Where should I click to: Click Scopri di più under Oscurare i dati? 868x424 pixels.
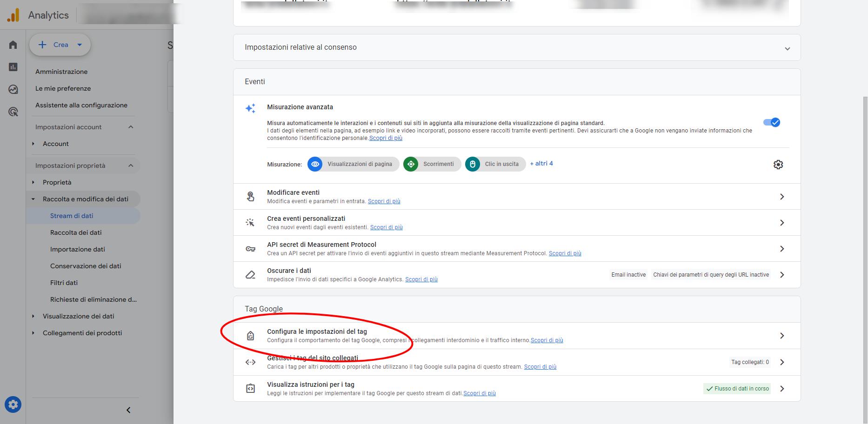421,279
